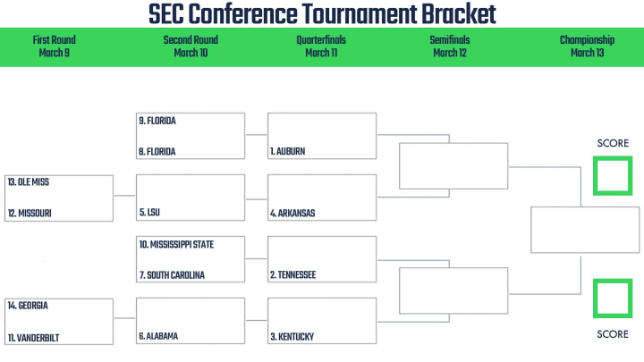Click the upper semifinal empty box
This screenshot has width=644, height=362.
coord(453,166)
